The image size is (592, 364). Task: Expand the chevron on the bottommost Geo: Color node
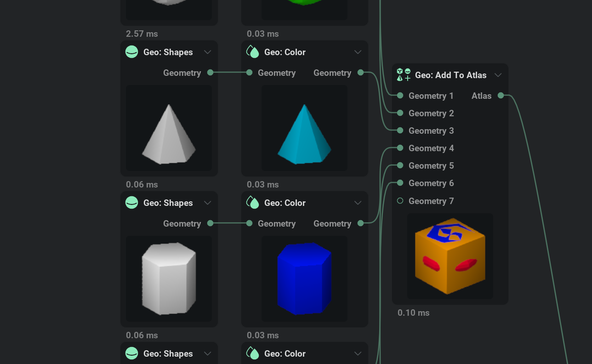click(358, 353)
